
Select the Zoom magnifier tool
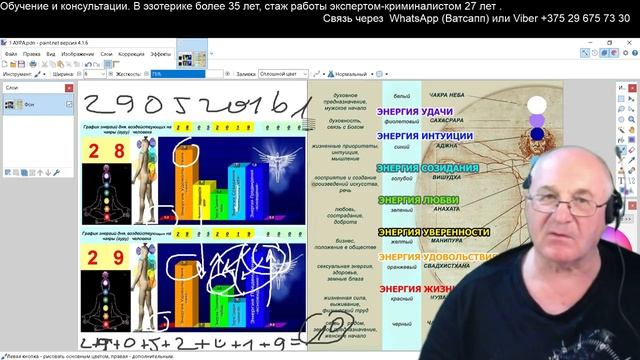point(631,119)
